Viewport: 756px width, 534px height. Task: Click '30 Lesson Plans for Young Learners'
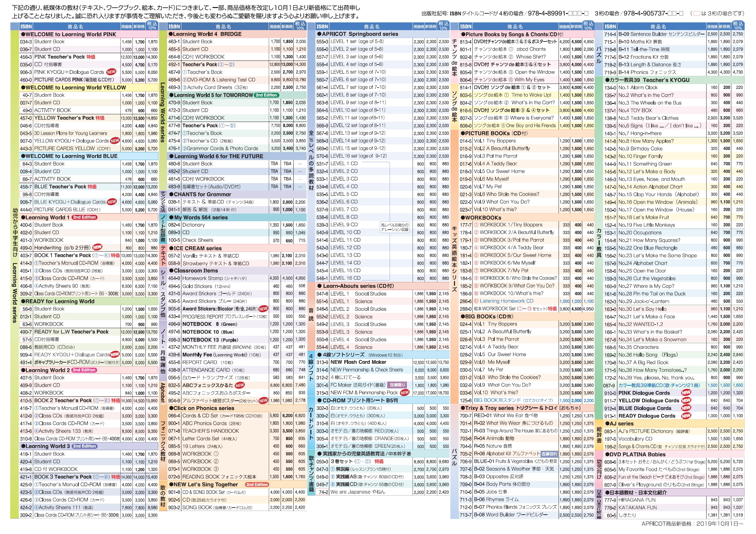click(x=70, y=133)
